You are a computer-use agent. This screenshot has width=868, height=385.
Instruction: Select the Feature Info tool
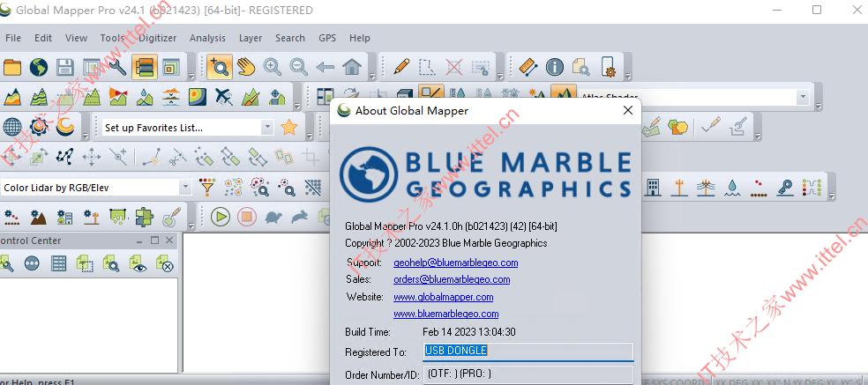coord(555,68)
